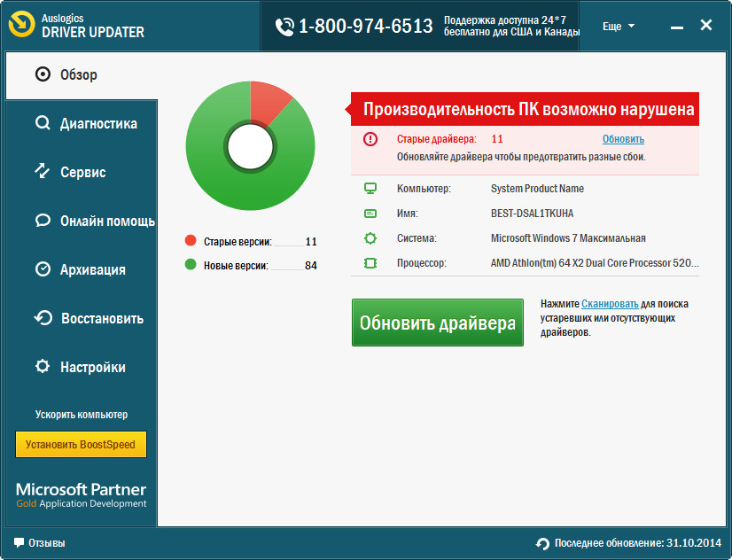Image resolution: width=732 pixels, height=560 pixels.
Task: Click the Онлайн помощь chat bubble icon
Action: pyautogui.click(x=43, y=221)
